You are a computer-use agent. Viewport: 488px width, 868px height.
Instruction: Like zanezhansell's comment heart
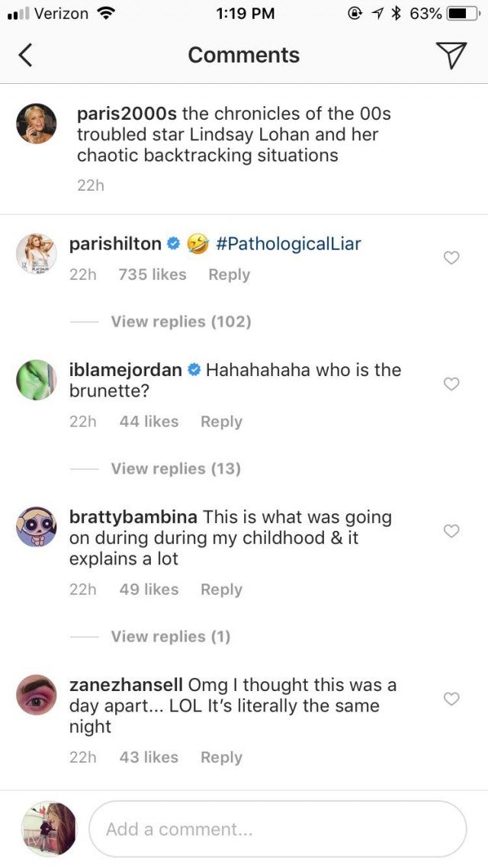pyautogui.click(x=451, y=699)
